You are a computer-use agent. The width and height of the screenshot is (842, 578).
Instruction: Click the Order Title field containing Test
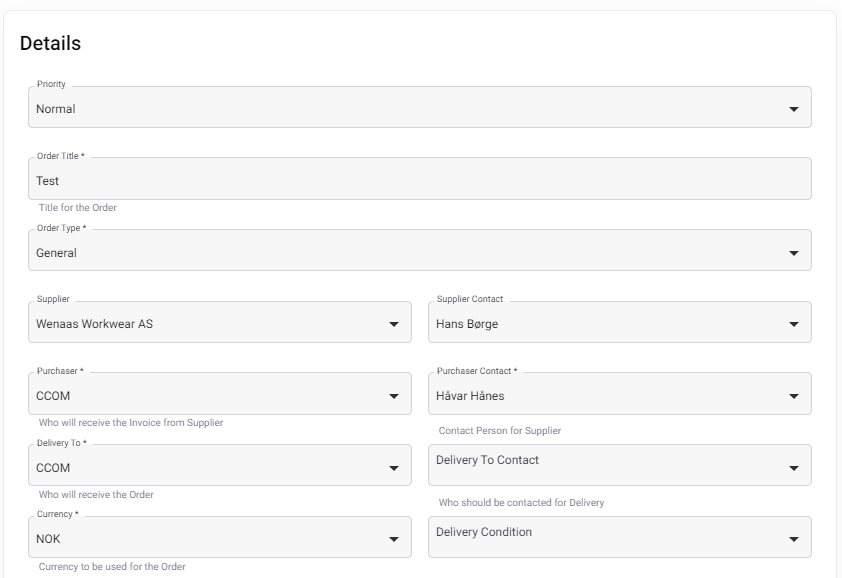click(420, 179)
